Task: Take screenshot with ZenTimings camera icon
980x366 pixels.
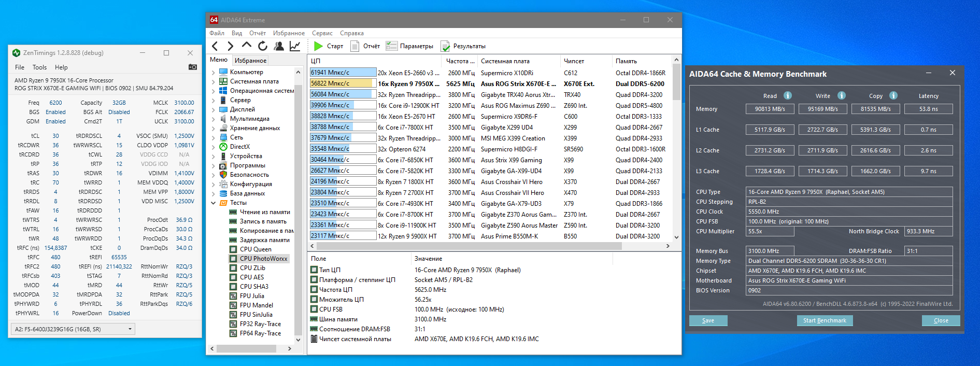Action: pyautogui.click(x=193, y=67)
